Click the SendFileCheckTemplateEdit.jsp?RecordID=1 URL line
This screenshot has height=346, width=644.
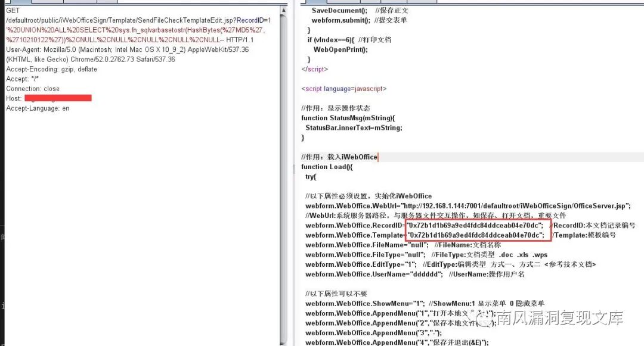138,20
